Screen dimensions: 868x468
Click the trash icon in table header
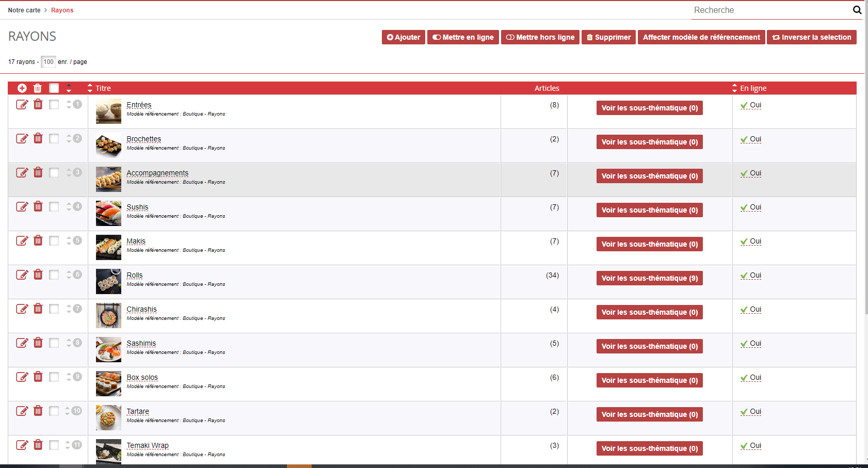click(38, 88)
